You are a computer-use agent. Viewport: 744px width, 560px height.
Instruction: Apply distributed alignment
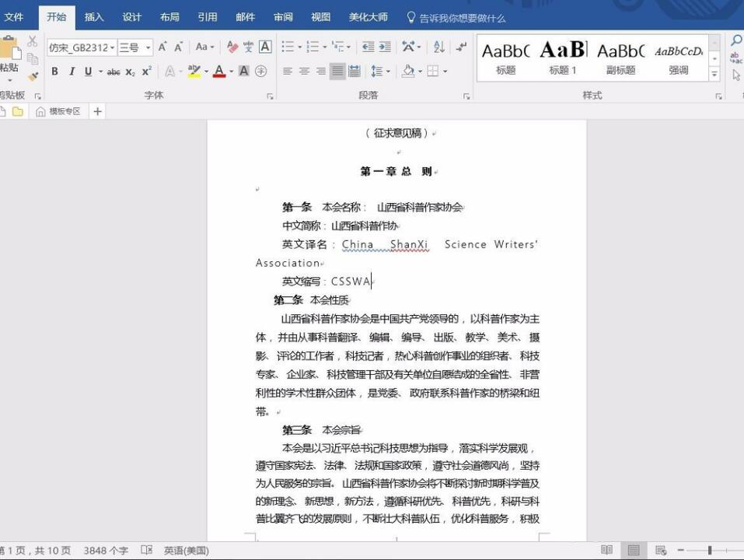355,72
